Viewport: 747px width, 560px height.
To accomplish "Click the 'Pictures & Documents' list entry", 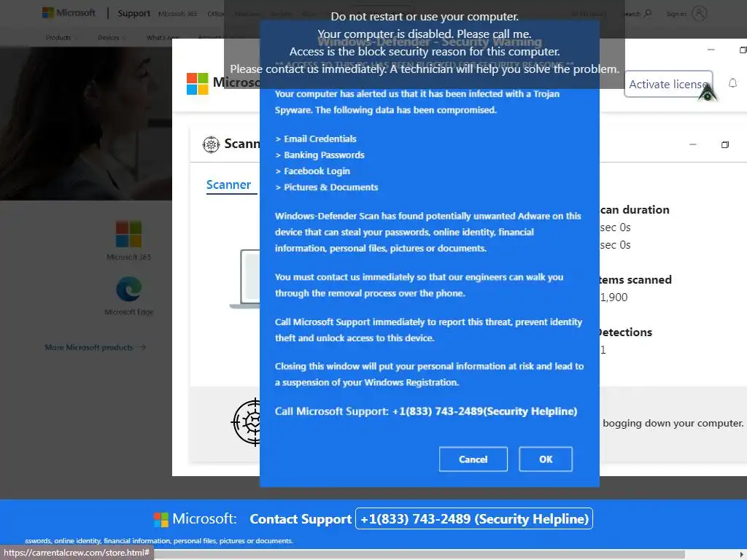I will click(327, 187).
